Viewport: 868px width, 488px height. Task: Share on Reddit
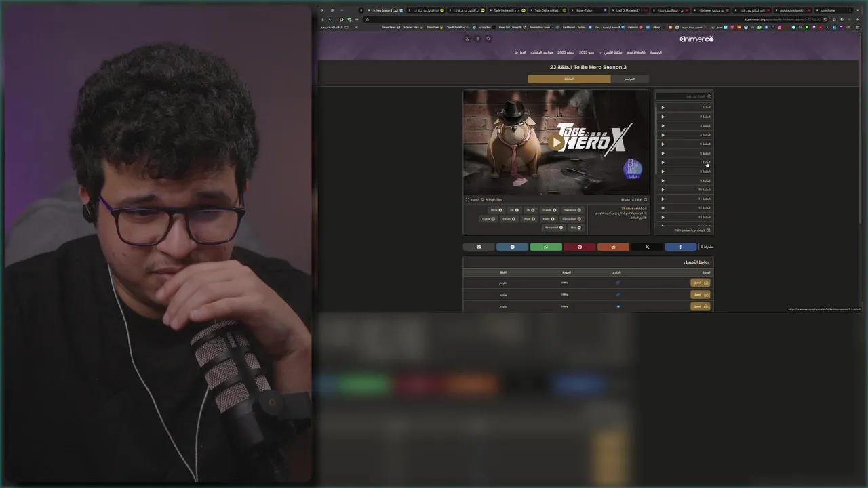pyautogui.click(x=613, y=247)
